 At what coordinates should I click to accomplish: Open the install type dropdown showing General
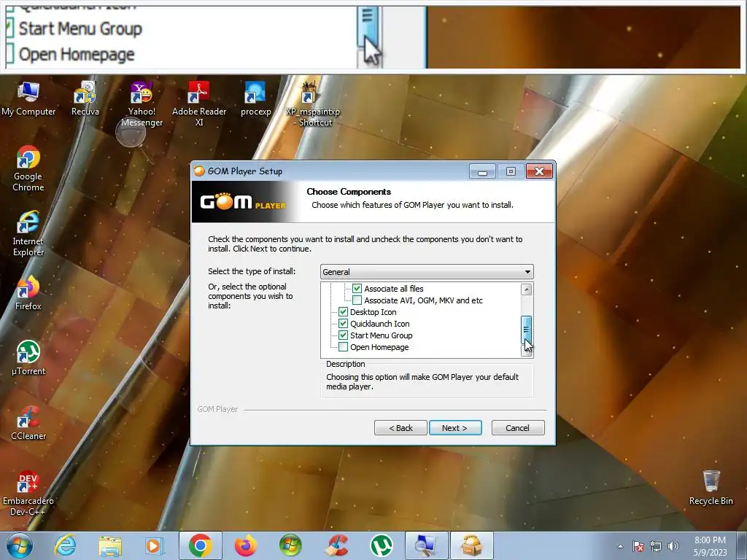[427, 272]
